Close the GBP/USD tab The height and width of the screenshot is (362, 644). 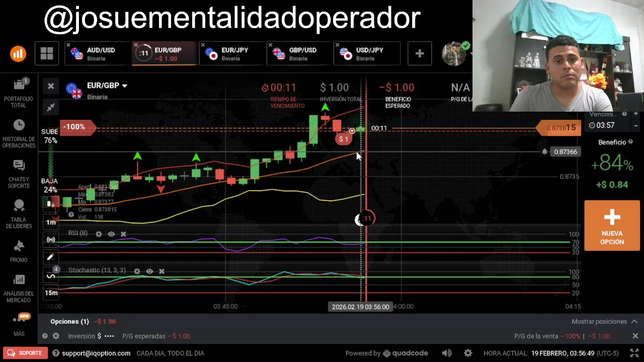pyautogui.click(x=270, y=45)
